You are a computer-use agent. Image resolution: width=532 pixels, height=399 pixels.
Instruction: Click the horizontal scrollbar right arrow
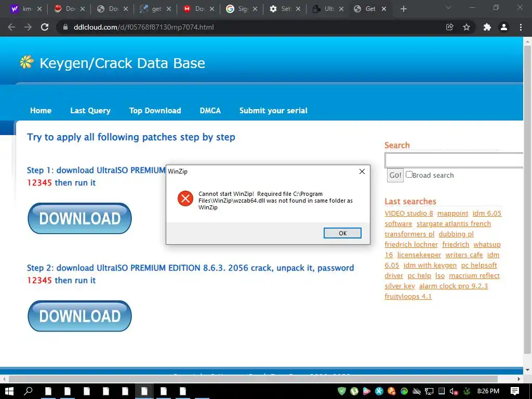519,379
